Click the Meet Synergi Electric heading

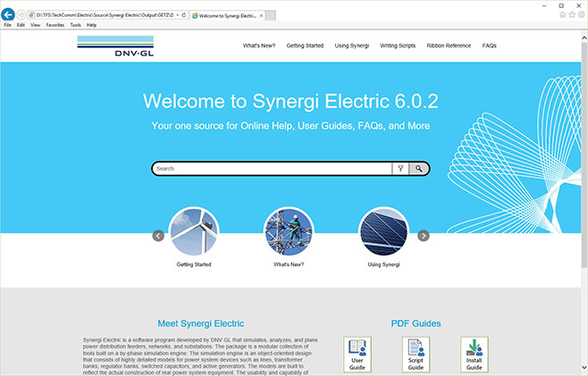tap(201, 323)
